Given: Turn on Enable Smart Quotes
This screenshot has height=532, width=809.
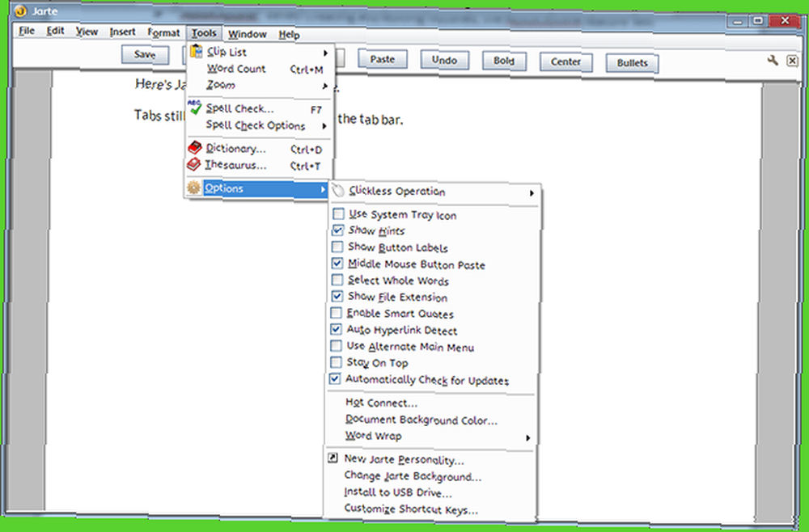Looking at the screenshot, I should pos(337,312).
